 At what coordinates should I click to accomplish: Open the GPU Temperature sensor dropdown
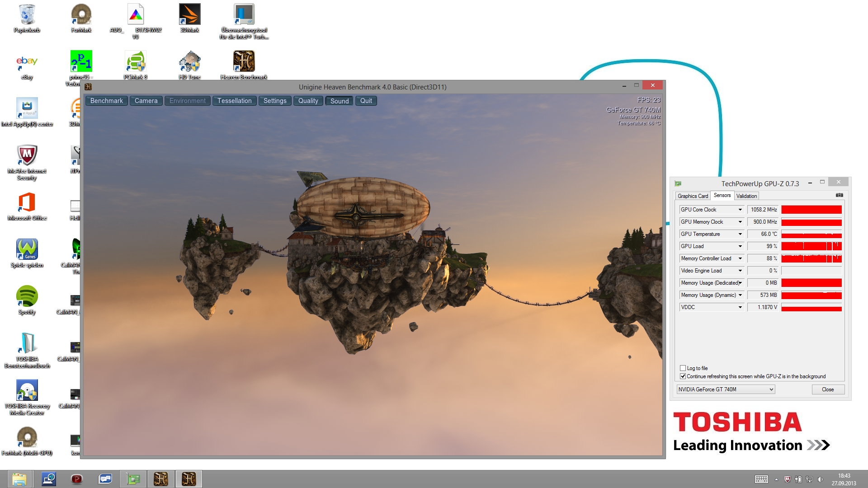[740, 234]
